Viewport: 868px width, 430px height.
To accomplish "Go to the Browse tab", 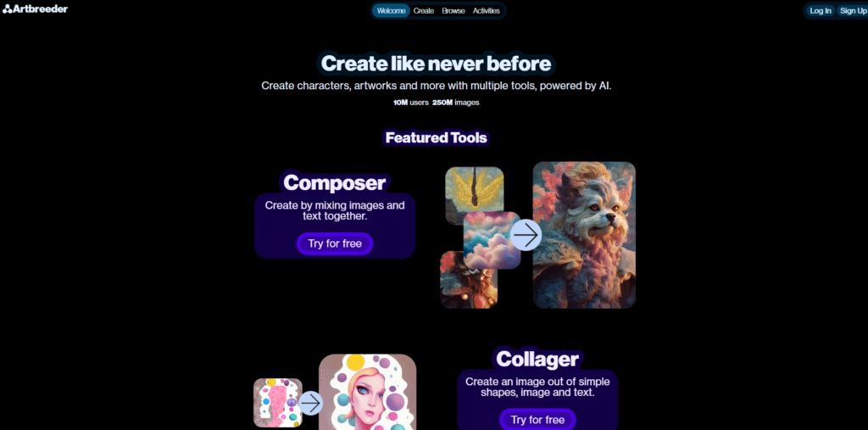I will [x=453, y=10].
